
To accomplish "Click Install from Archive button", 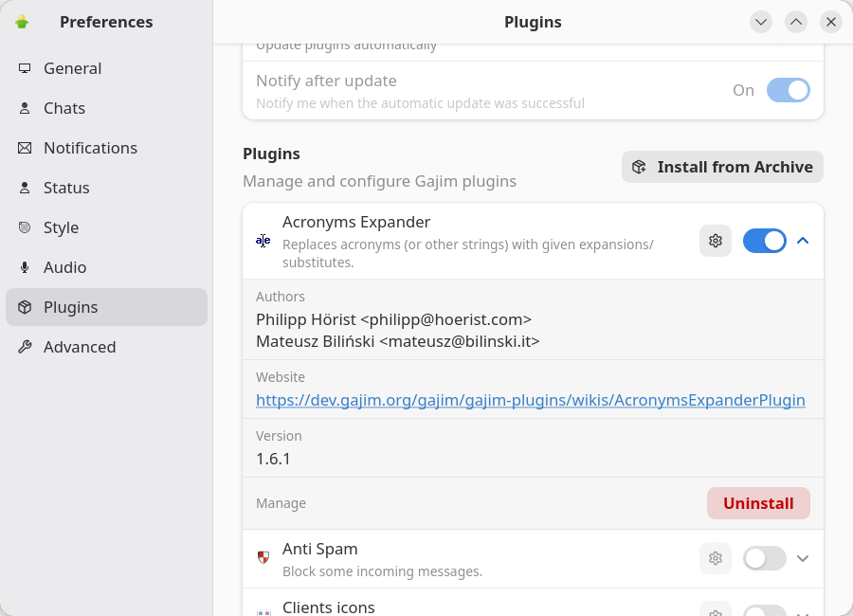I will click(722, 167).
